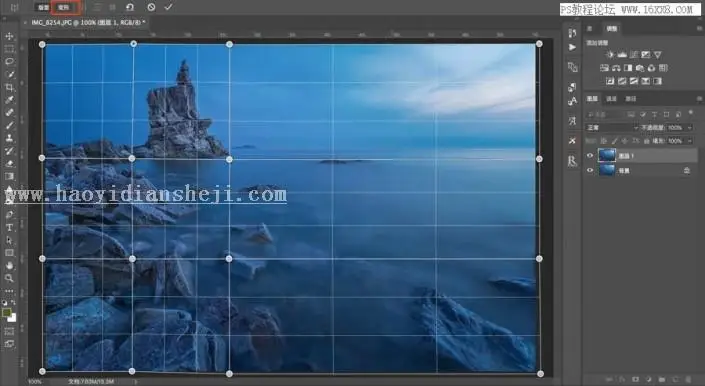Select the Rectangle shape tool
705x386 pixels.
point(9,253)
